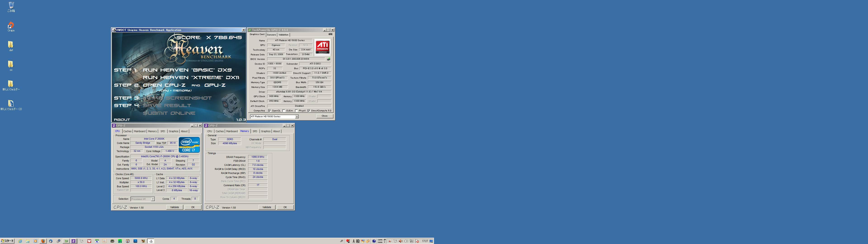Click the Start button
868x244 pixels.
tap(7, 241)
